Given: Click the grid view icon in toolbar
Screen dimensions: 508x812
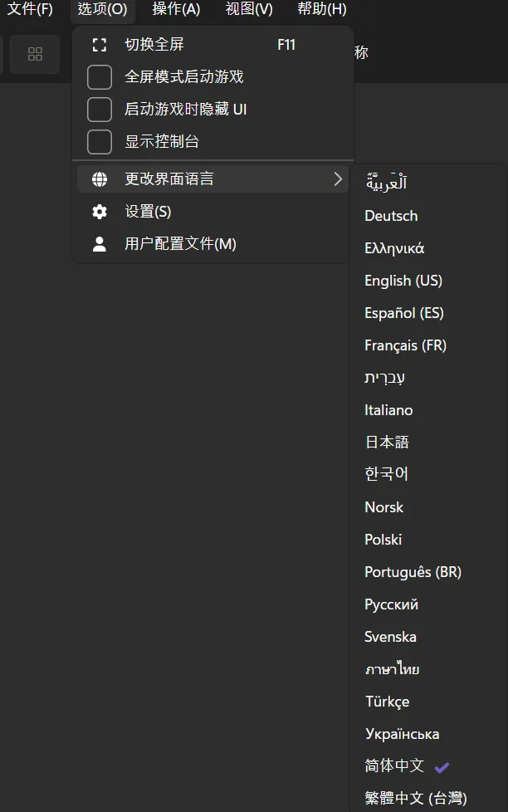Looking at the screenshot, I should [35, 54].
